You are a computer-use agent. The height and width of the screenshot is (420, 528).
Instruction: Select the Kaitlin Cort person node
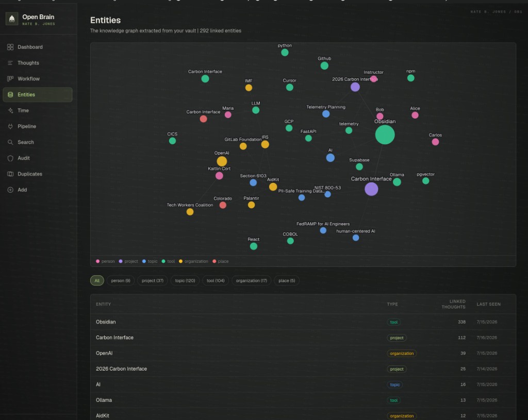click(x=219, y=176)
